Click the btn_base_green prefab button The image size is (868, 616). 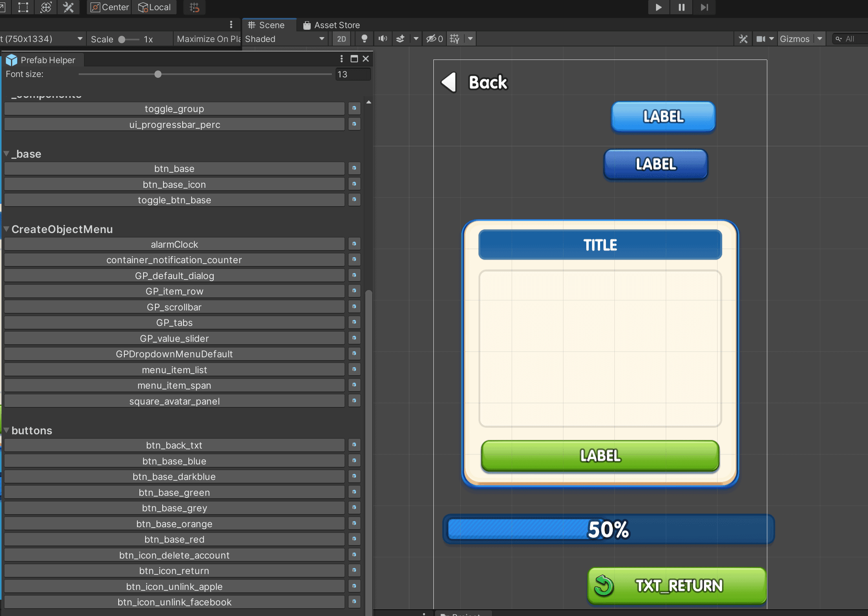point(174,493)
